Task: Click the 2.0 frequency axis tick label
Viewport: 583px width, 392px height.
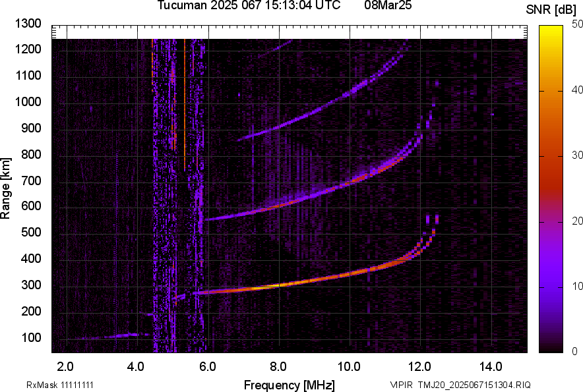Action: point(65,367)
